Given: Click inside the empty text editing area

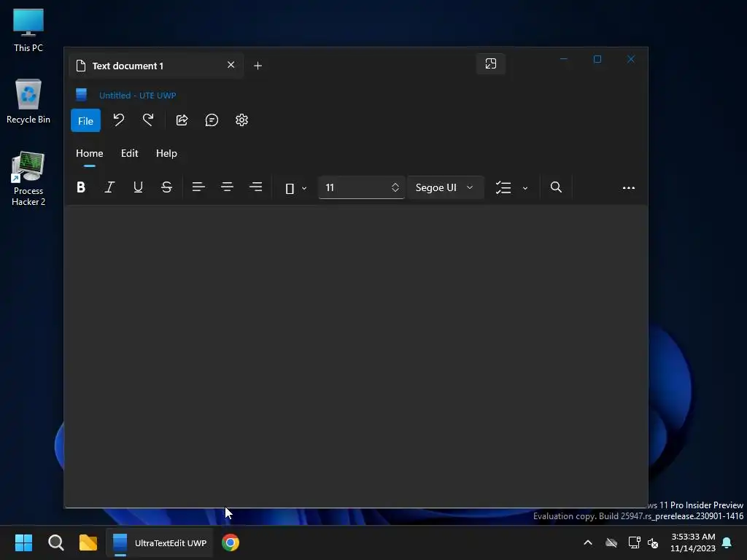Looking at the screenshot, I should (356, 356).
